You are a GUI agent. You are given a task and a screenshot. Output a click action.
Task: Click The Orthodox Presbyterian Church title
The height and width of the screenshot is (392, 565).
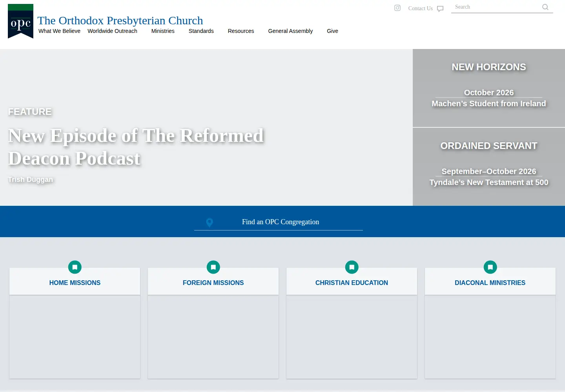pos(120,20)
